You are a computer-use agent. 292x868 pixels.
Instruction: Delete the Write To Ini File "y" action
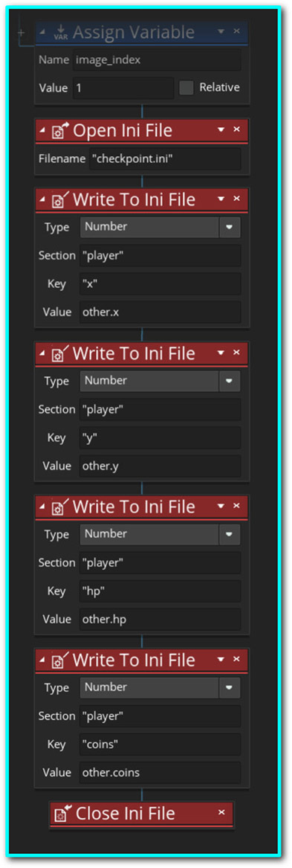[x=237, y=352]
